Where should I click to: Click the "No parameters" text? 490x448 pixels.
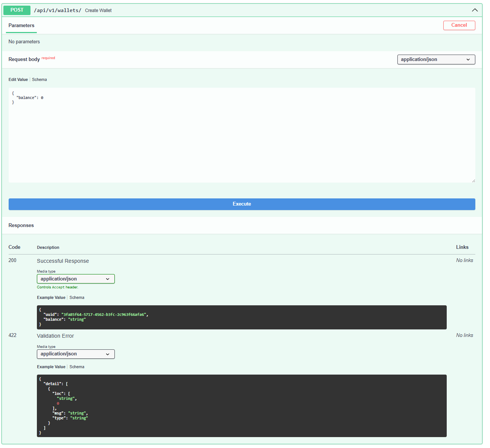click(24, 42)
